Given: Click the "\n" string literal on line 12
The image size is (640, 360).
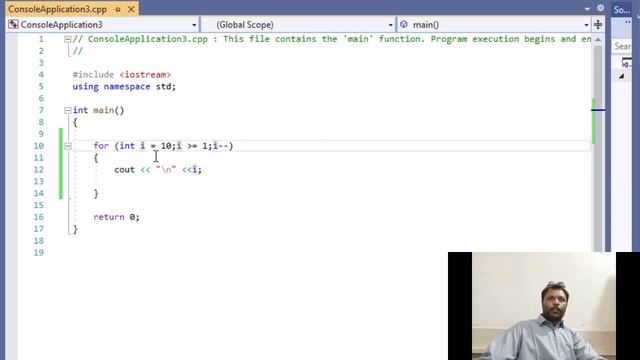Looking at the screenshot, I should coord(166,169).
